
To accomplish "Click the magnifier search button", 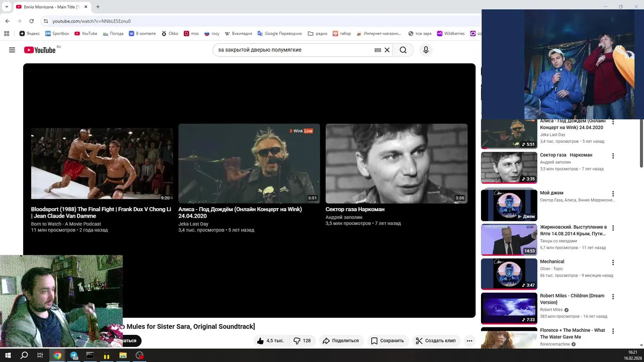I will (403, 50).
